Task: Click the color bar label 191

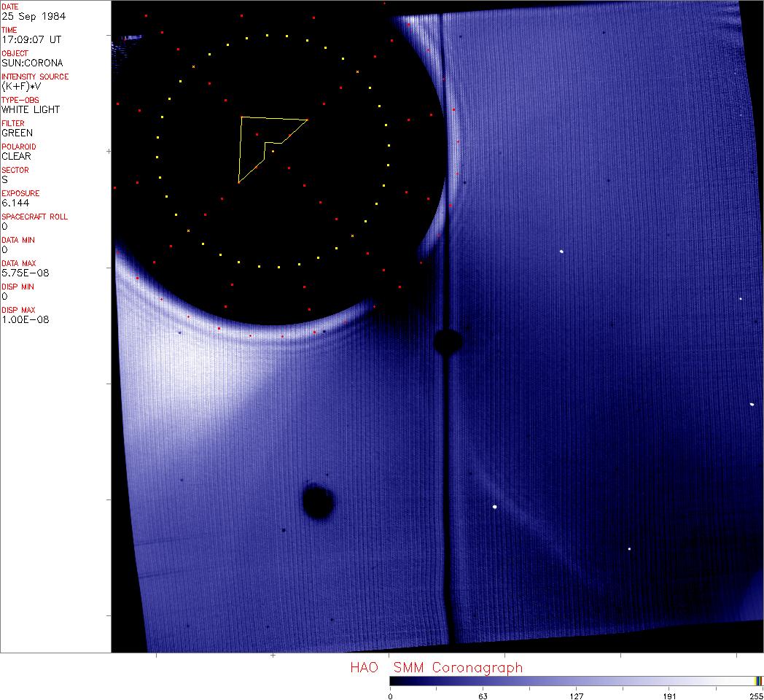Action: point(669,696)
